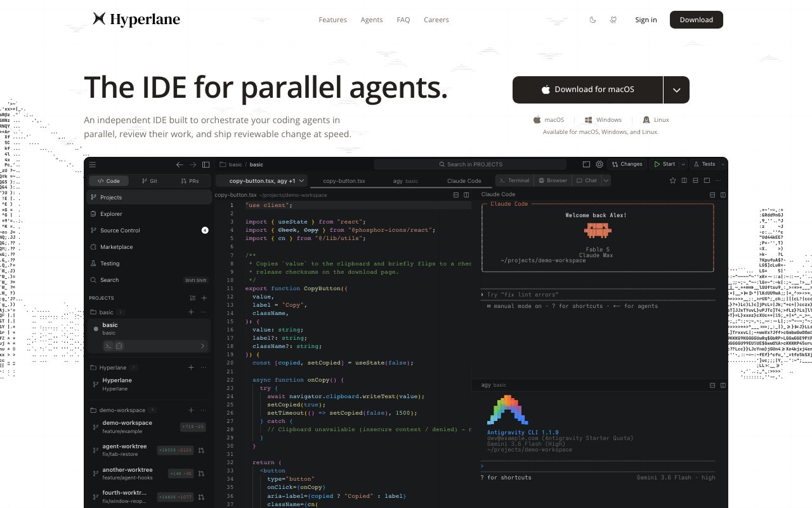This screenshot has width=812, height=508.
Task: Open a new Browser pane
Action: 553,180
